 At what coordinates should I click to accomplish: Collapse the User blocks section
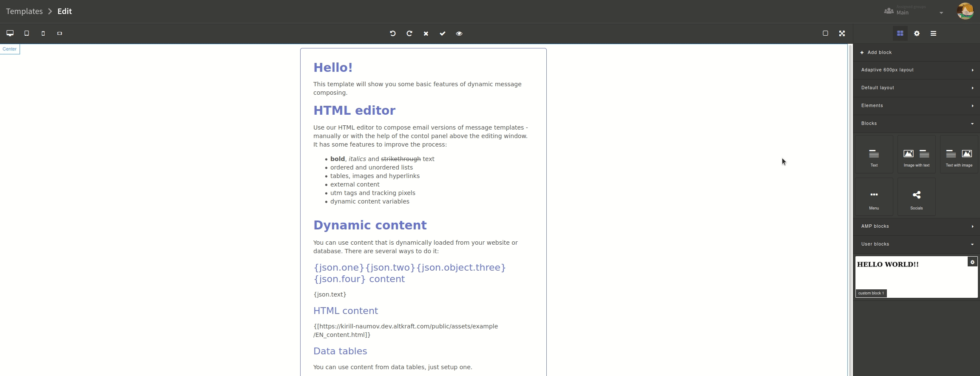[x=916, y=244]
